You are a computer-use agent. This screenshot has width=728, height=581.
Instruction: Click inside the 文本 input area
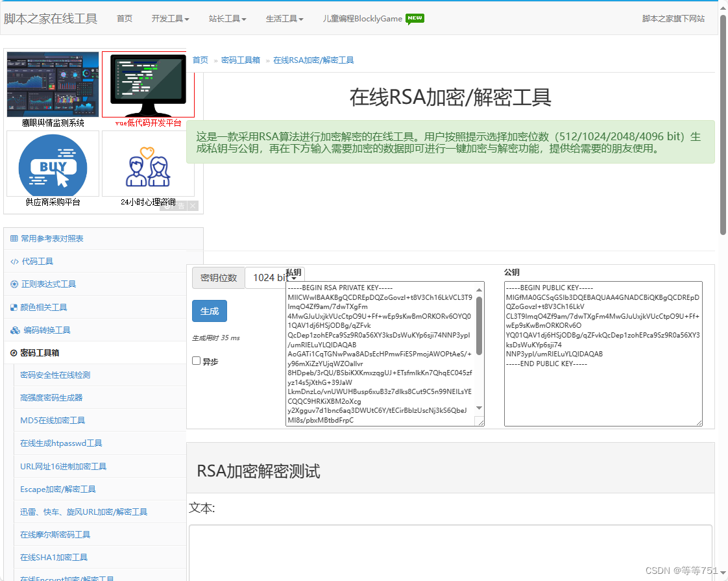(x=450, y=555)
